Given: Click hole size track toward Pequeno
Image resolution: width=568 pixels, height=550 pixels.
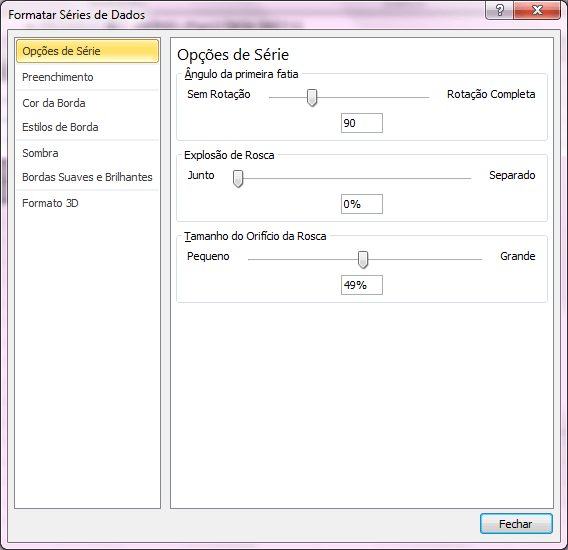Looking at the screenshot, I should [x=303, y=259].
